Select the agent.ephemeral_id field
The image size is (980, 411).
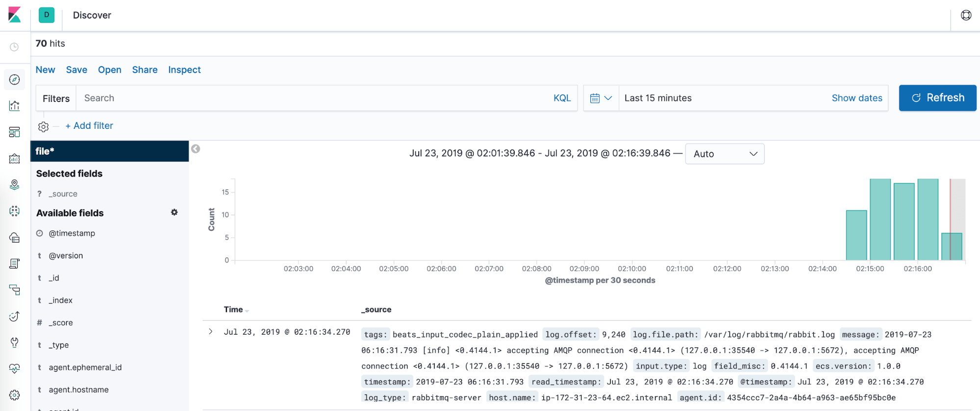coord(85,367)
